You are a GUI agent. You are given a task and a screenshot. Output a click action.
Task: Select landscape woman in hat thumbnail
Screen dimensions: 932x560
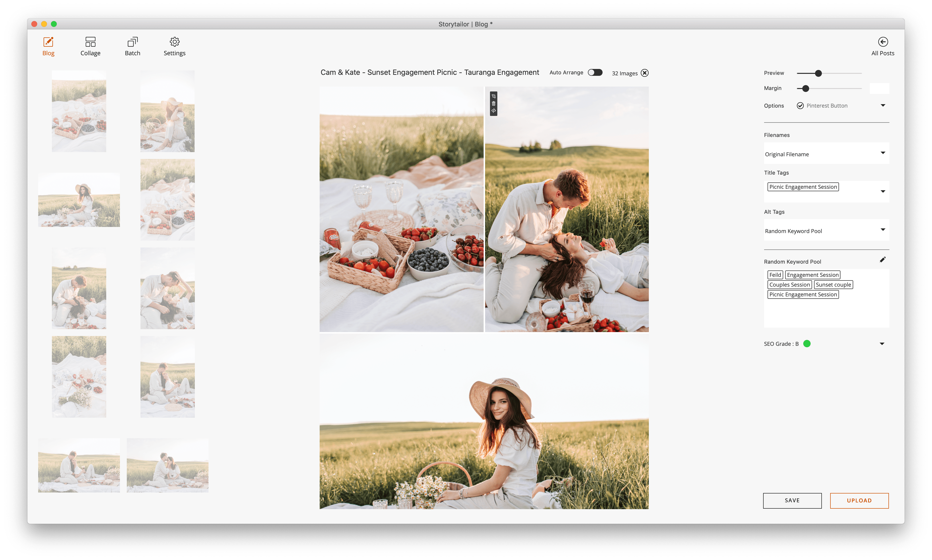(79, 200)
